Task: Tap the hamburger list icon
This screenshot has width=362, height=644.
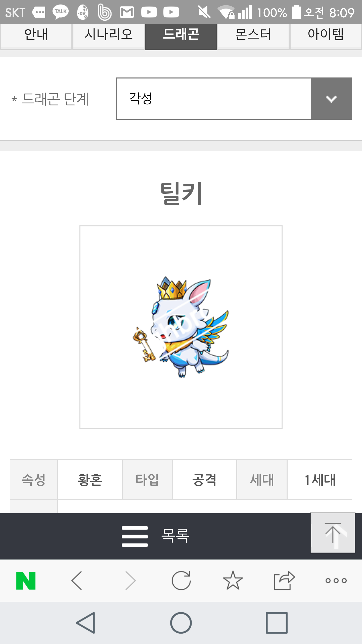Action: tap(135, 536)
